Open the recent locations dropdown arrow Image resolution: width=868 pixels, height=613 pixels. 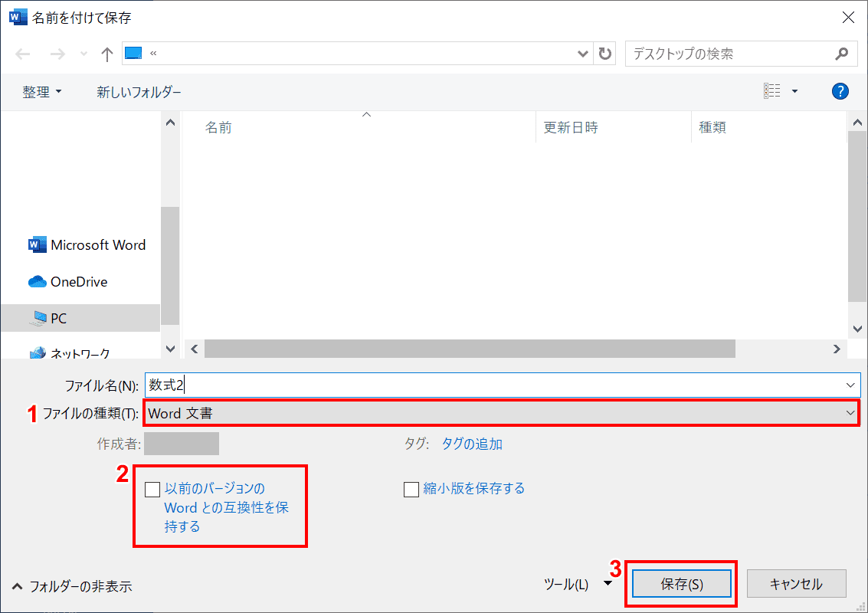pos(84,54)
